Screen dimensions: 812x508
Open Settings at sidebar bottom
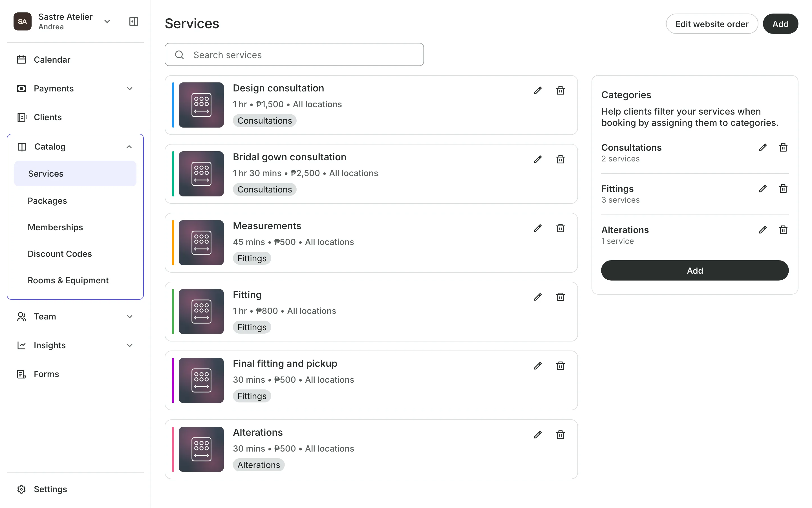click(75, 490)
